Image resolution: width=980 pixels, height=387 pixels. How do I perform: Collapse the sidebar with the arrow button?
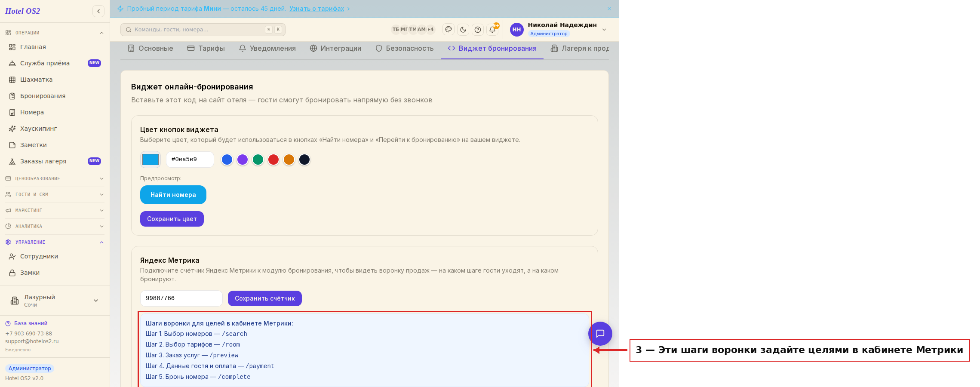pos(98,11)
